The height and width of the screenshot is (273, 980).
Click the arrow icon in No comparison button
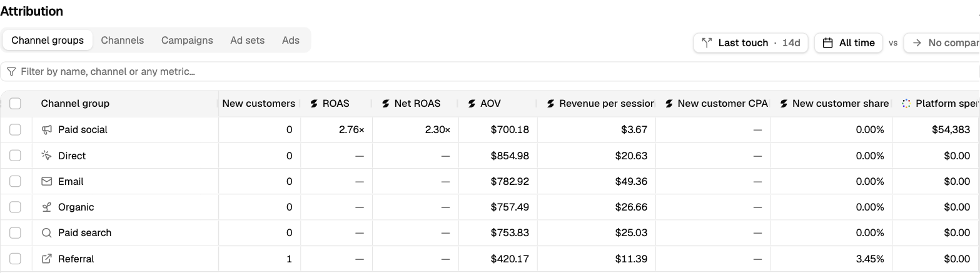[x=917, y=43]
